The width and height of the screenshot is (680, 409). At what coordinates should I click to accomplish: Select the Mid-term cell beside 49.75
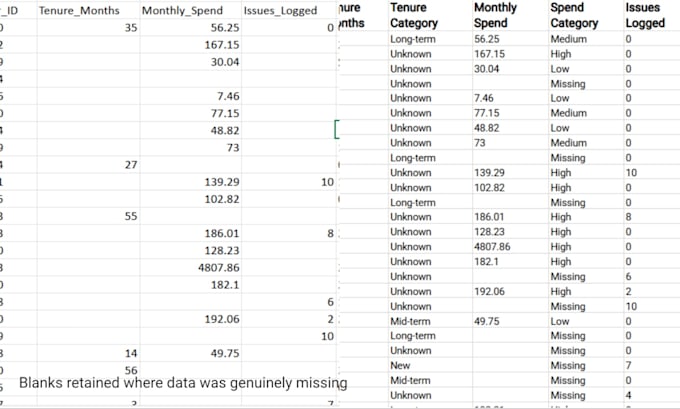(x=430, y=321)
